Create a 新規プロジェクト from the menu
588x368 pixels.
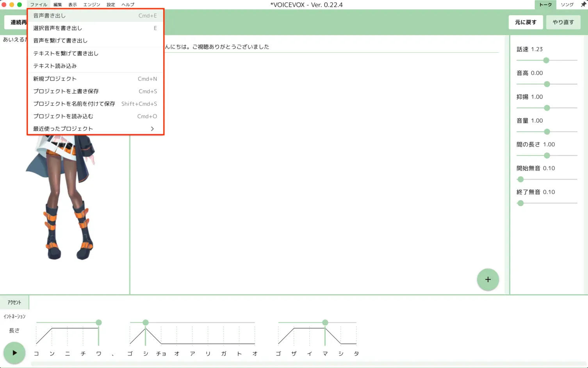[x=95, y=79]
